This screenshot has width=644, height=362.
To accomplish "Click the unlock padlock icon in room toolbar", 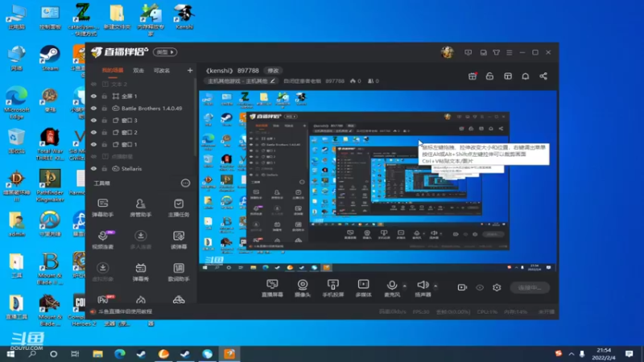I will click(x=489, y=76).
